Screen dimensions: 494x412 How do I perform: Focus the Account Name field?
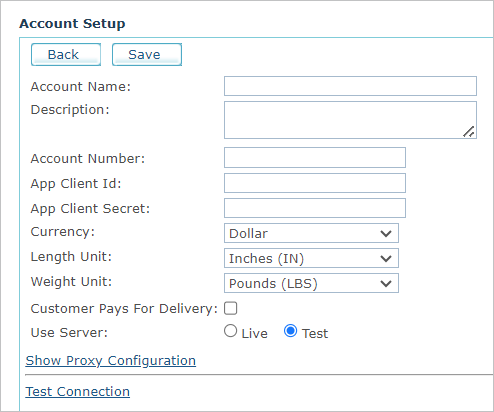coord(350,86)
